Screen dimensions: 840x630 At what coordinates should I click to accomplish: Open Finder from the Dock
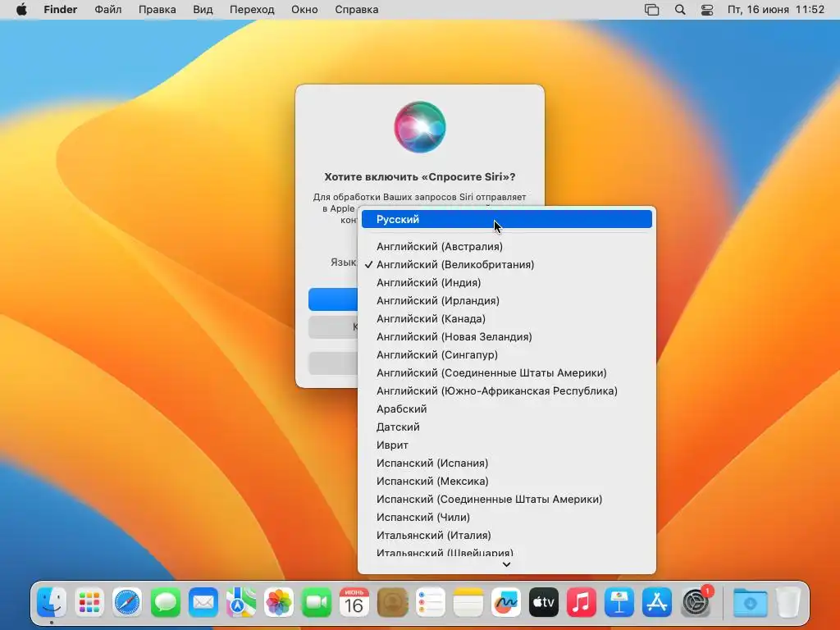(x=52, y=603)
